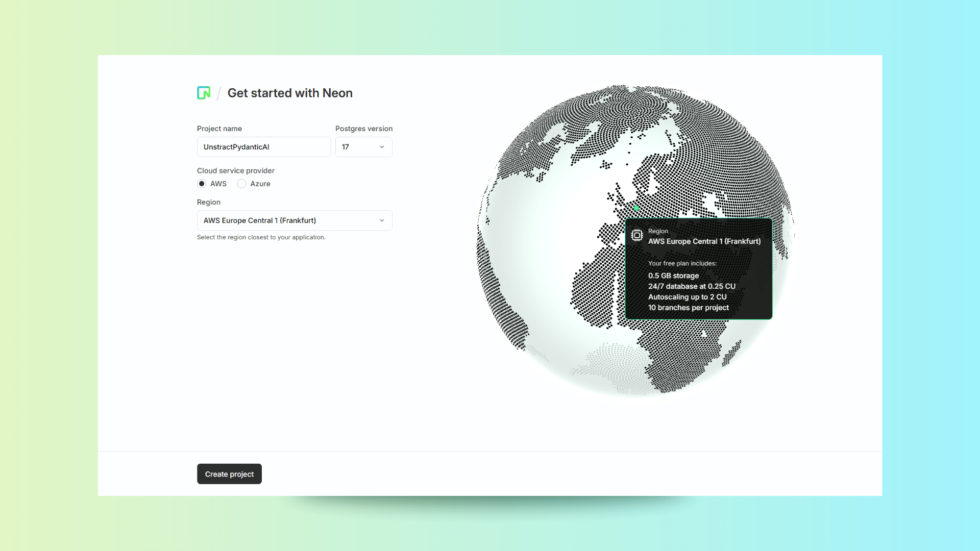The height and width of the screenshot is (551, 980).
Task: Enable Azure as the cloud service provider
Action: pos(241,184)
